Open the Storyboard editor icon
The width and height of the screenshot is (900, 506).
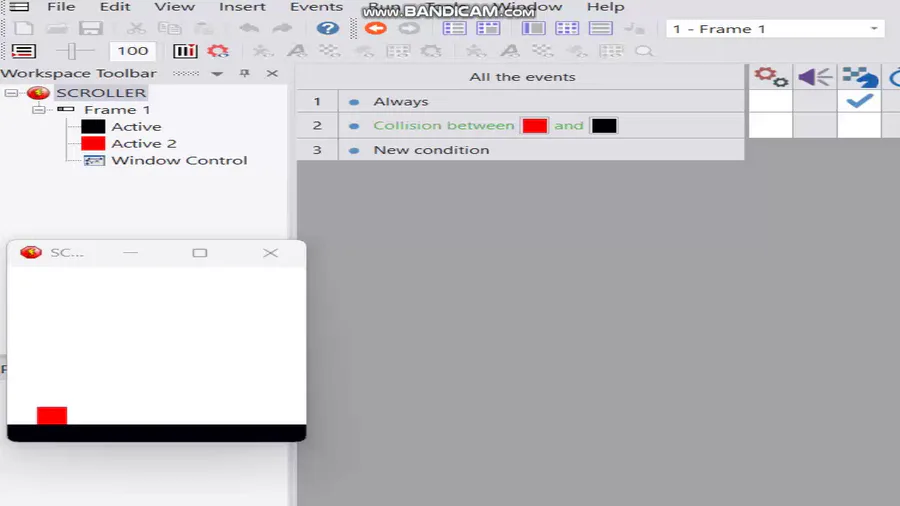point(454,28)
